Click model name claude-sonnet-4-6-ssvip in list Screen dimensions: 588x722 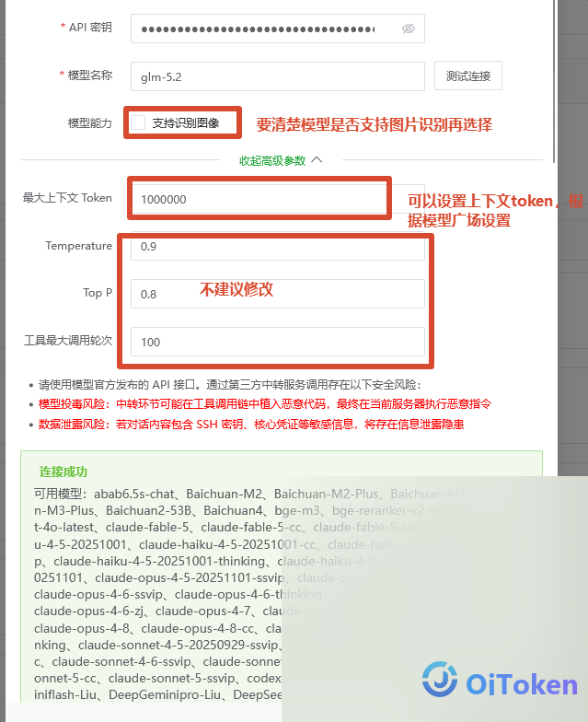click(121, 661)
